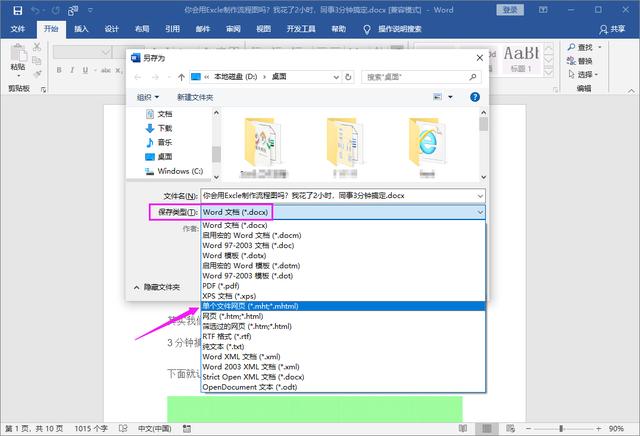Choose 纯文本 (*.txt) option
640x436 pixels.
click(343, 347)
